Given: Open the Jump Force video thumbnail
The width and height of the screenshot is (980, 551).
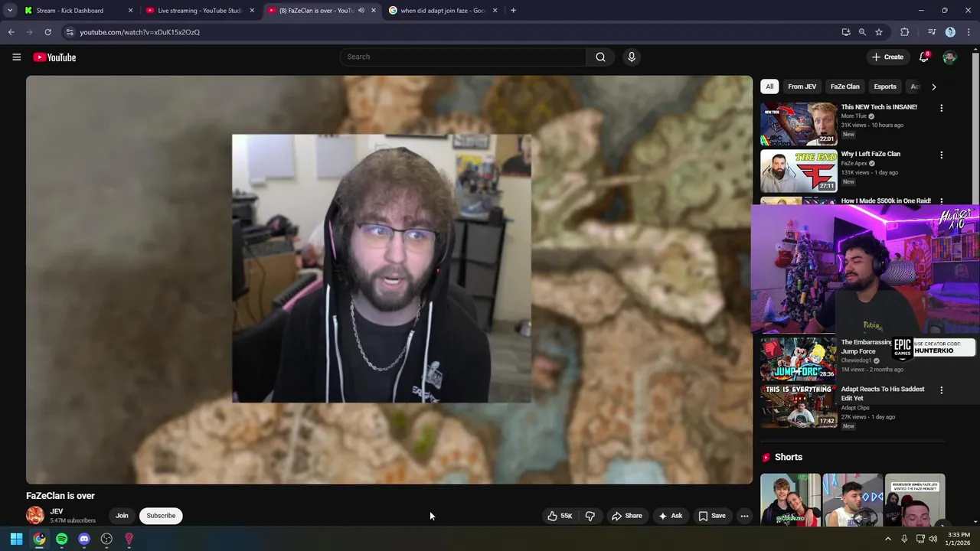Looking at the screenshot, I should click(799, 359).
